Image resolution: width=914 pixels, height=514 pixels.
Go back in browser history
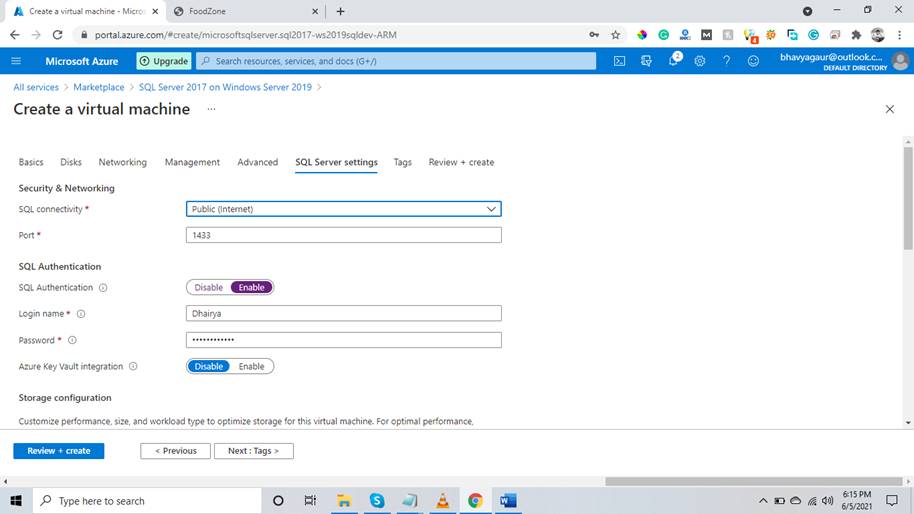click(15, 35)
